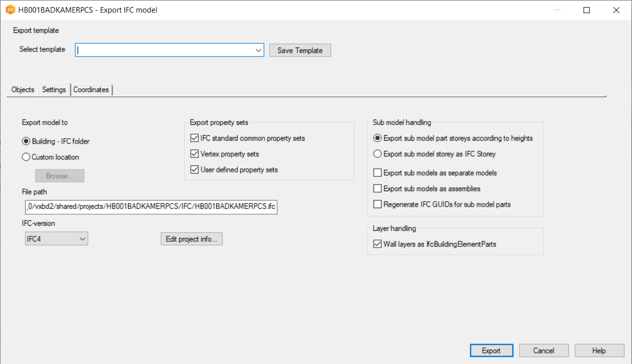Click the Export button
632x364 pixels.
[491, 351]
